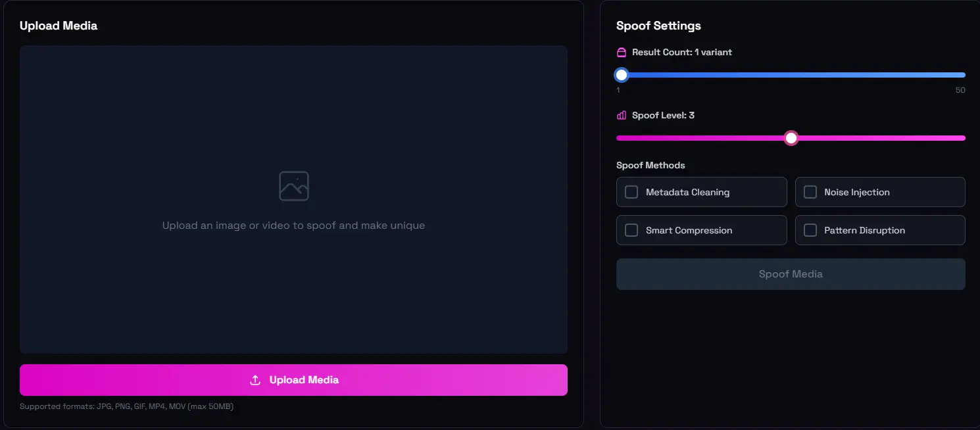The height and width of the screenshot is (430, 980).
Task: Click the pink icon beside Result Count
Action: [622, 53]
